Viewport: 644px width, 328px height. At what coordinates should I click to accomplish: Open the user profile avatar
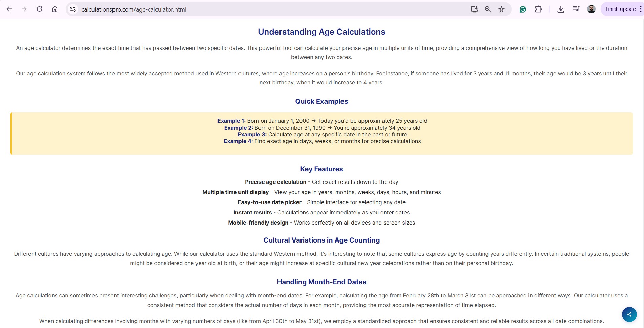(591, 9)
